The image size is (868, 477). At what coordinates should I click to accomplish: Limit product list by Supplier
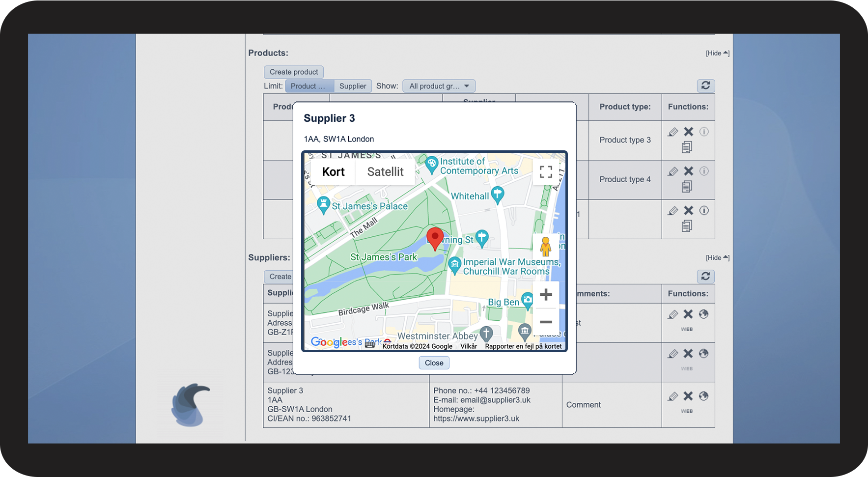[353, 86]
